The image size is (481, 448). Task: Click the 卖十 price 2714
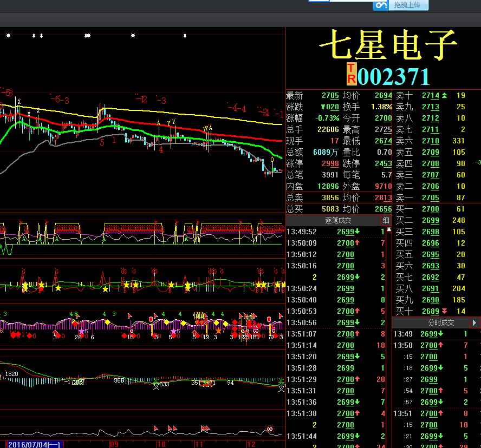431,96
